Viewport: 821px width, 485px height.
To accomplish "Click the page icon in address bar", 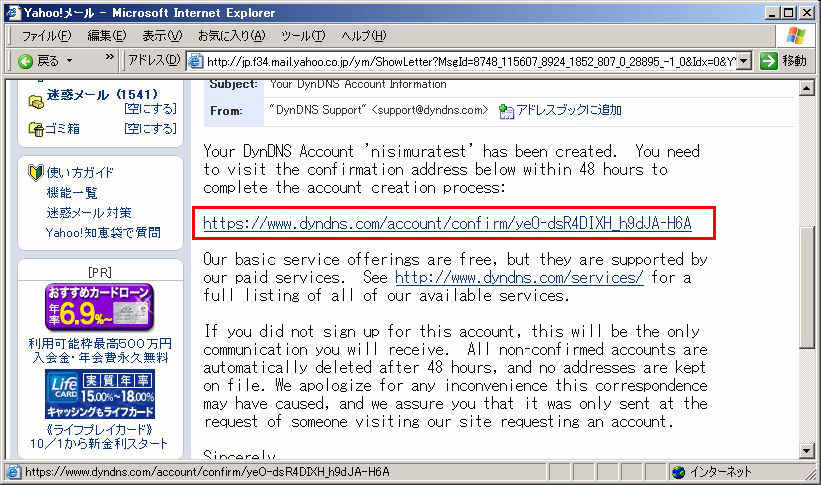I will coord(195,61).
